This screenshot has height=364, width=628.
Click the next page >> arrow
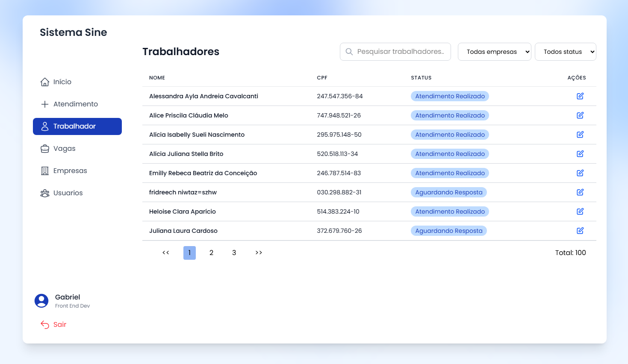[259, 253]
